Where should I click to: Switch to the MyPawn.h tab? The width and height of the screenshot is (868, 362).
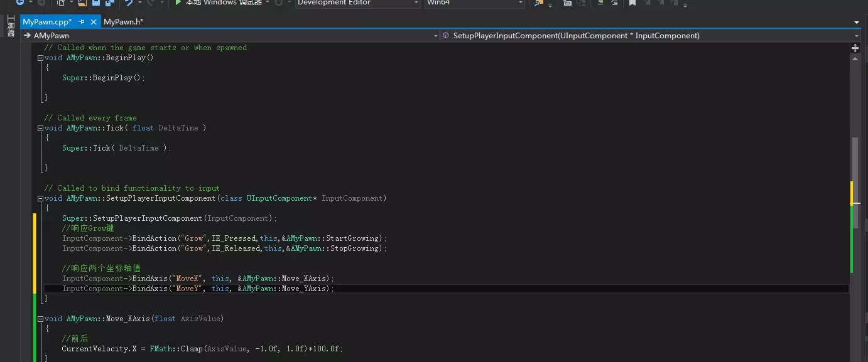click(123, 22)
